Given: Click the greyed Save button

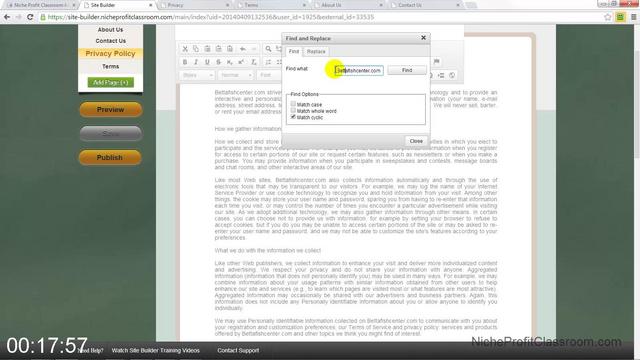Looking at the screenshot, I should [x=110, y=133].
